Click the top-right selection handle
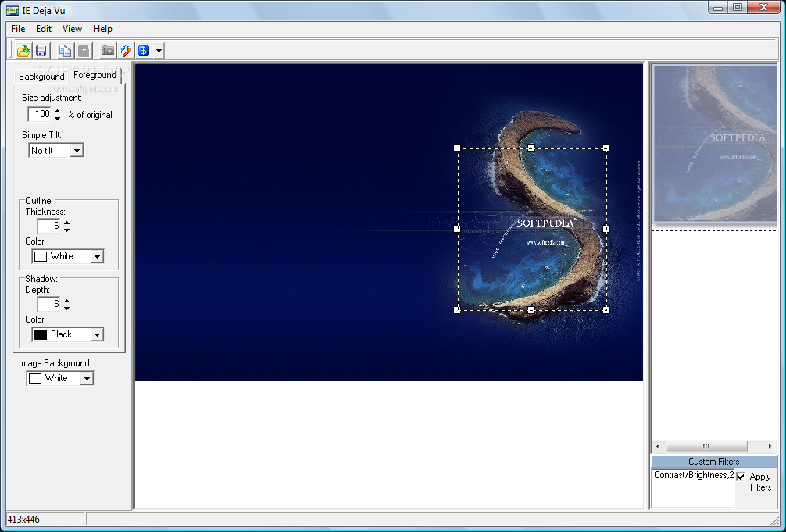This screenshot has height=532, width=786. (606, 148)
